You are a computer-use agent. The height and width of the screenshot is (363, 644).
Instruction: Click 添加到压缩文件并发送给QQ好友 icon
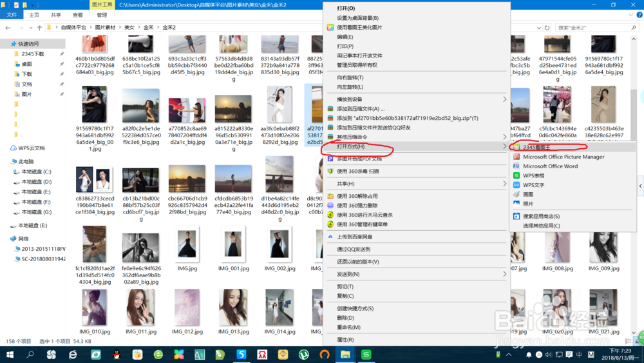tap(330, 128)
